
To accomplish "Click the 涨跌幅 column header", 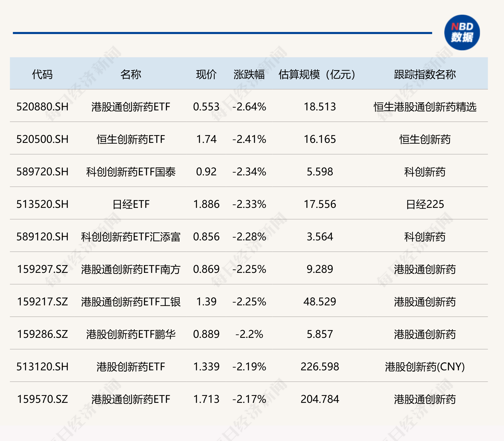I will [249, 75].
